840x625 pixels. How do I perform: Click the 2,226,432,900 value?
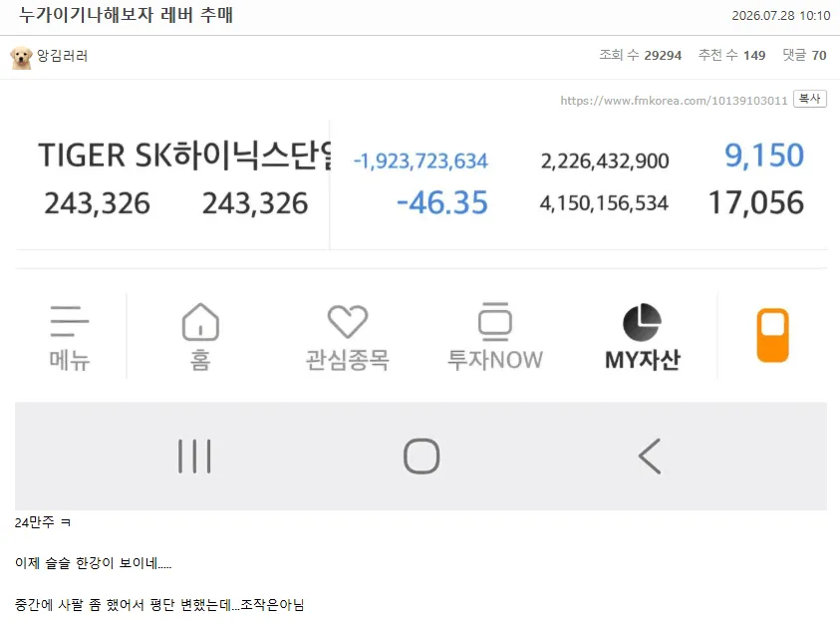click(x=605, y=161)
